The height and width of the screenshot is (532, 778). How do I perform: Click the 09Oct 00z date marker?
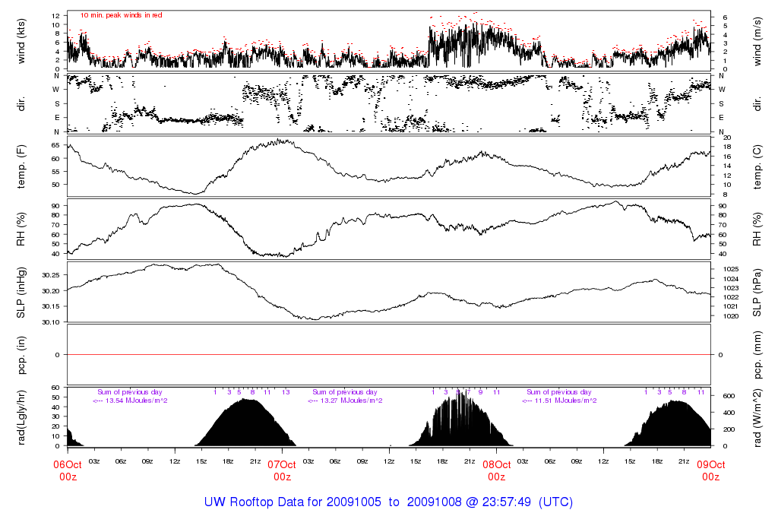(x=710, y=470)
